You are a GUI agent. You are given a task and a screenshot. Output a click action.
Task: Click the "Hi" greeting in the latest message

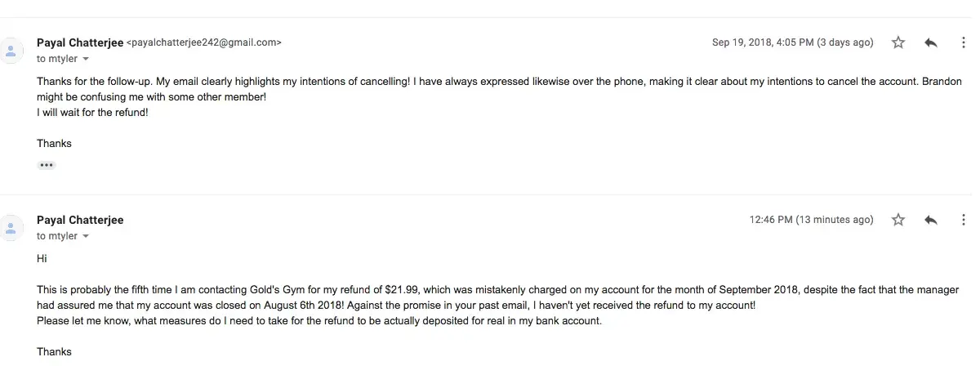(x=42, y=258)
